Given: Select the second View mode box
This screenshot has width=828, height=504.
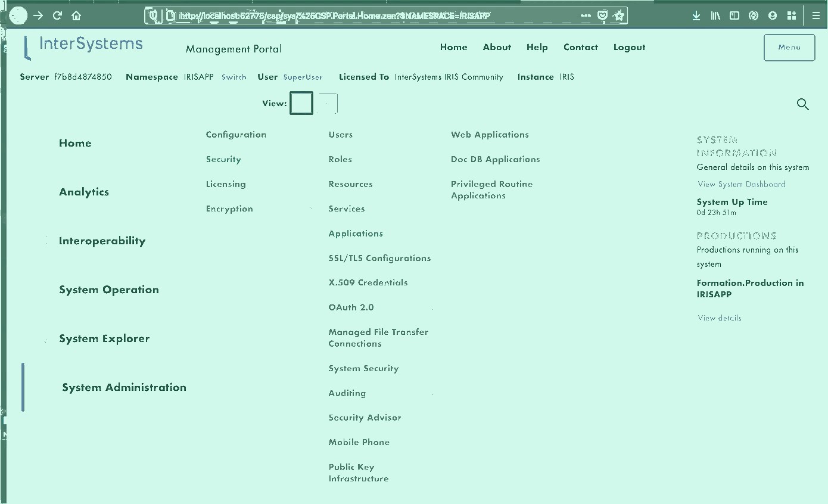Looking at the screenshot, I should point(328,102).
